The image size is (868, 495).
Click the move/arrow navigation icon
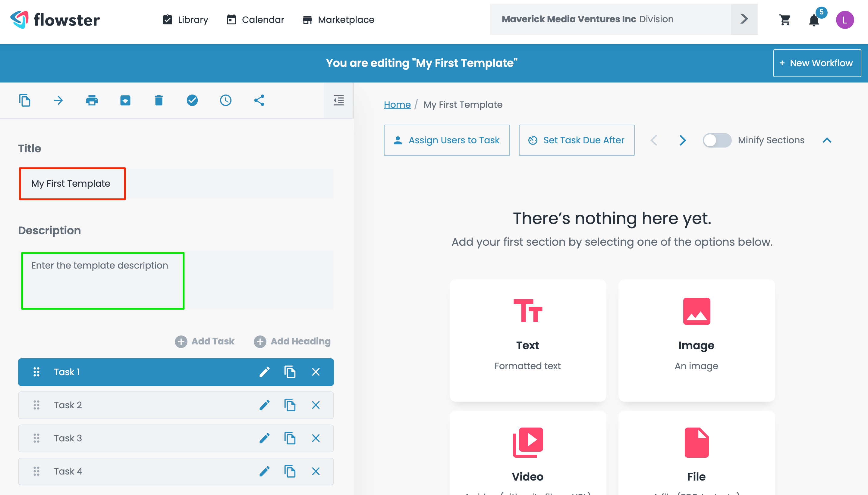point(58,99)
